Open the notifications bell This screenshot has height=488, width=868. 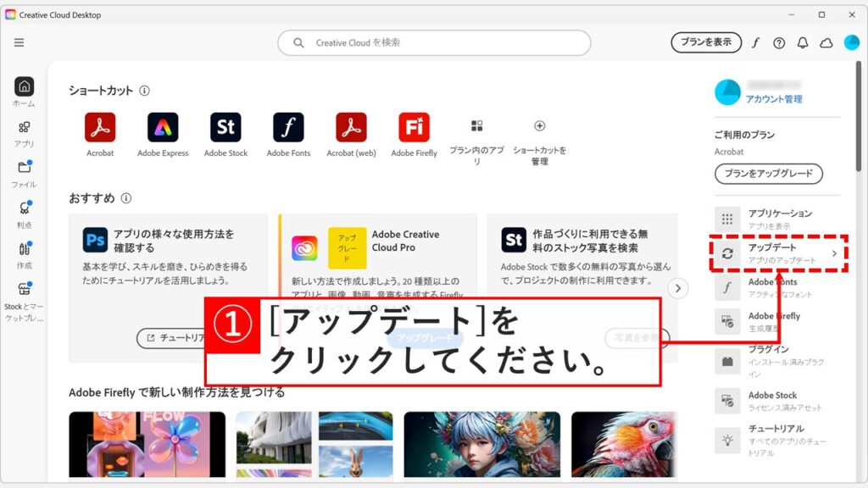point(803,42)
